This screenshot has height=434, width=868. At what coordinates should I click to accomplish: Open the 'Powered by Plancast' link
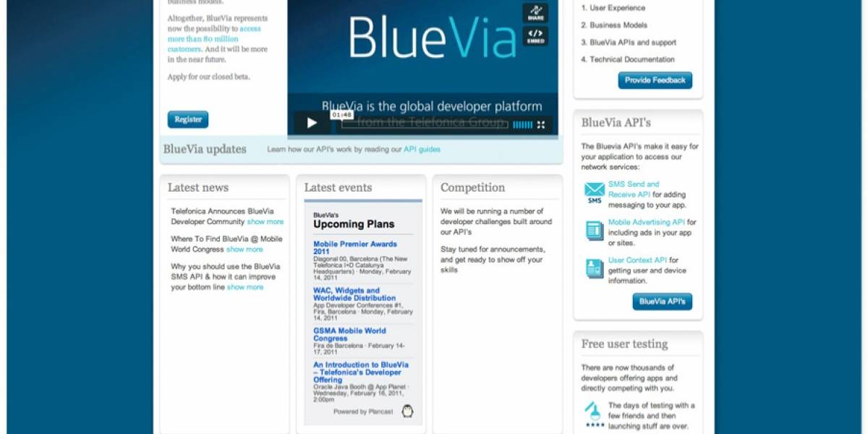[365, 412]
